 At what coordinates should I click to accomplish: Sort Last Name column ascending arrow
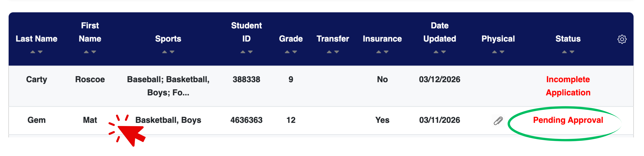tap(33, 52)
